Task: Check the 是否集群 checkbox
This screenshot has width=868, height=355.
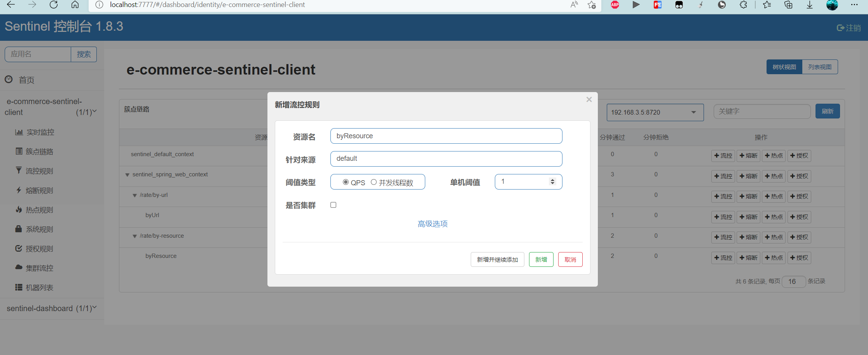Action: [x=334, y=205]
